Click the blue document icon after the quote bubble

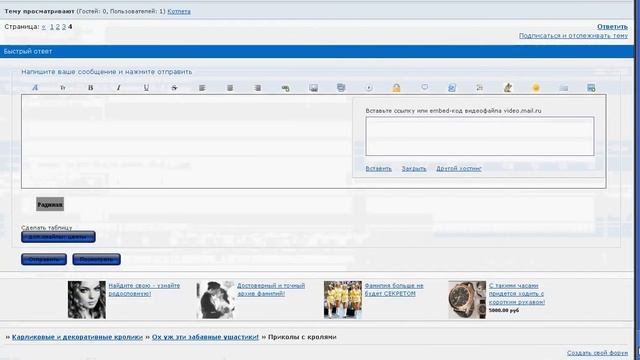tap(452, 88)
